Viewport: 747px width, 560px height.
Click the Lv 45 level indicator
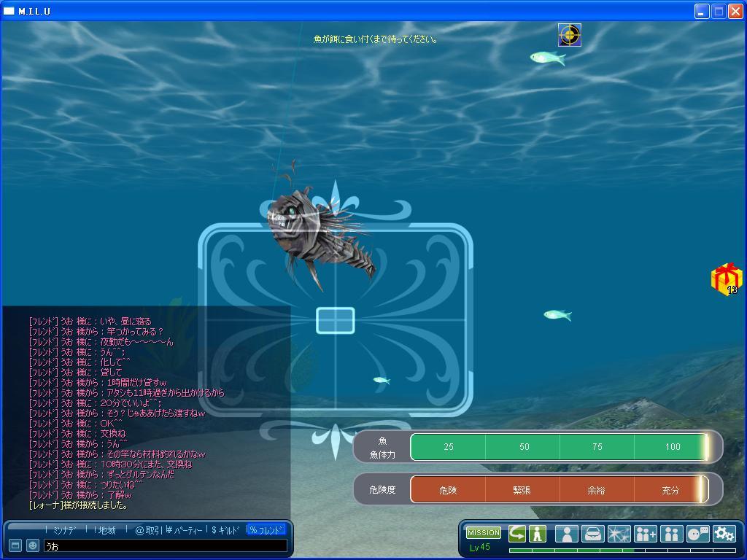480,547
